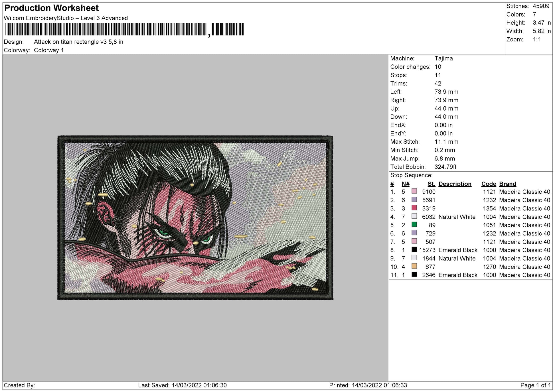Image resolution: width=555 pixels, height=392 pixels.
Task: Click the 'Wilcom EmbroideryStudio – Level 3 Advanced' text
Action: click(66, 18)
